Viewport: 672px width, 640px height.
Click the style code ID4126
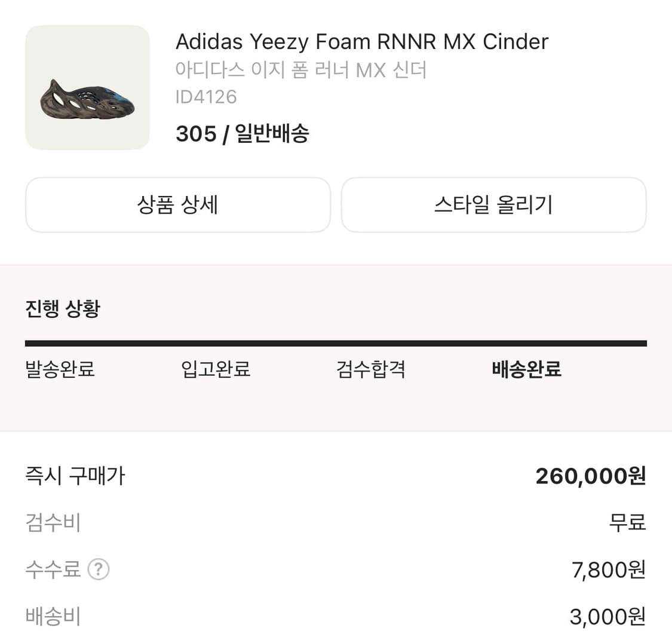206,97
